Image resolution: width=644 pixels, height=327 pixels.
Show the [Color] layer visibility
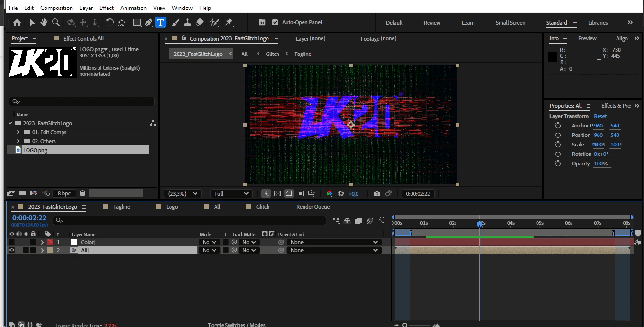(x=12, y=242)
